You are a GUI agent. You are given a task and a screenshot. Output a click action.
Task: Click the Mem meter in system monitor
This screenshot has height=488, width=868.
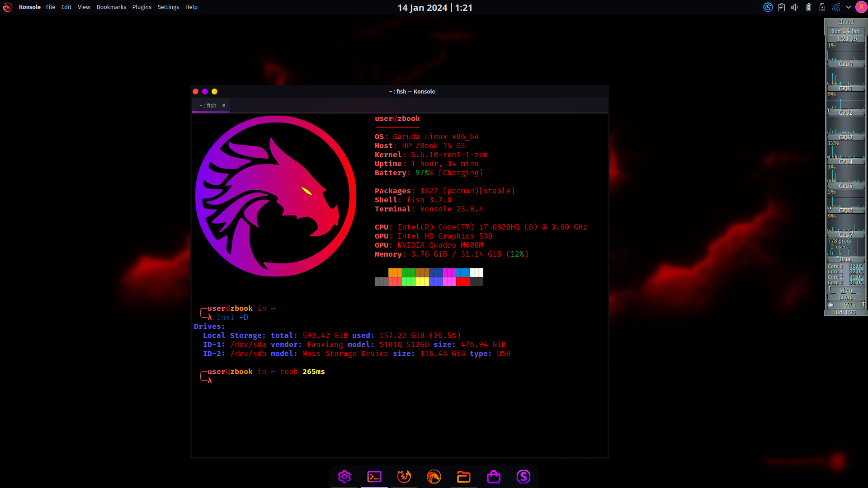pos(846,291)
